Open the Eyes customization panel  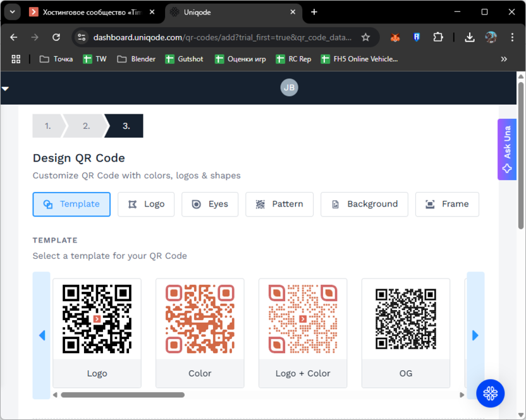pos(209,204)
